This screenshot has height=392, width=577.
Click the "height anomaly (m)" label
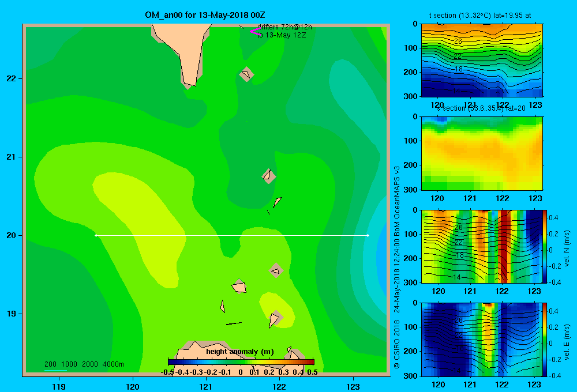240,352
